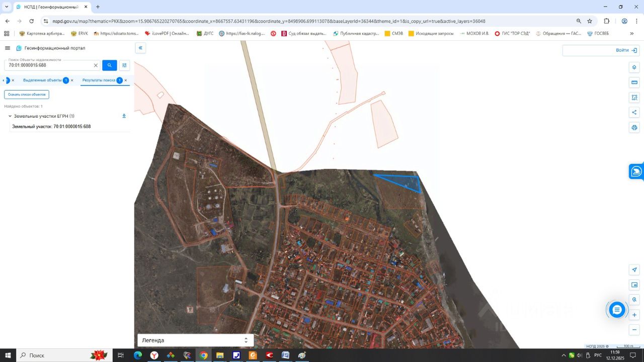This screenshot has width=644, height=362.
Task: Activate the area selection tool
Action: click(x=634, y=98)
